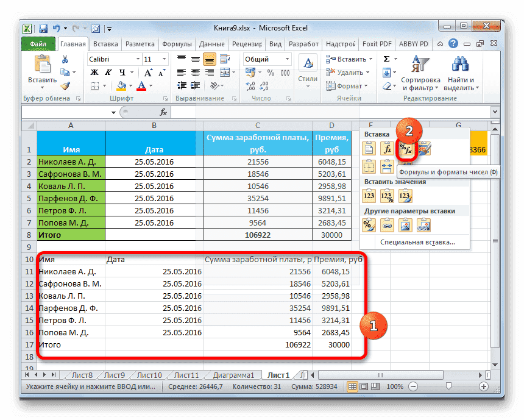This screenshot has height=420, width=524.
Task: Select the 'Формулы' fx paste icon
Action: pos(388,148)
